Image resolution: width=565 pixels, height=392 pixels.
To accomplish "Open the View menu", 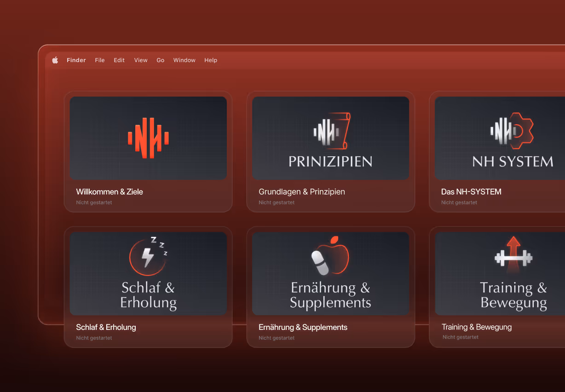I will click(141, 60).
